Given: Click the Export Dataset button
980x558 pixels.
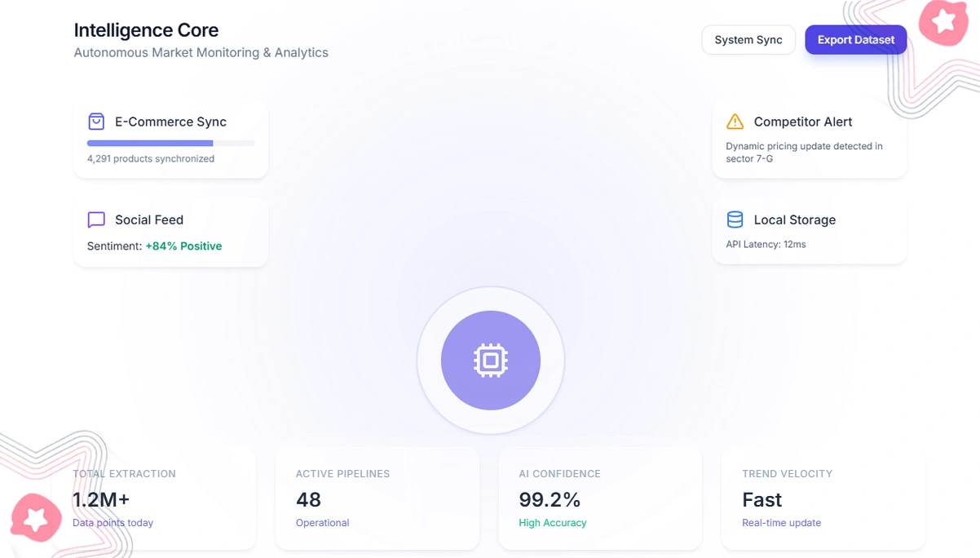Looking at the screenshot, I should pyautogui.click(x=856, y=40).
